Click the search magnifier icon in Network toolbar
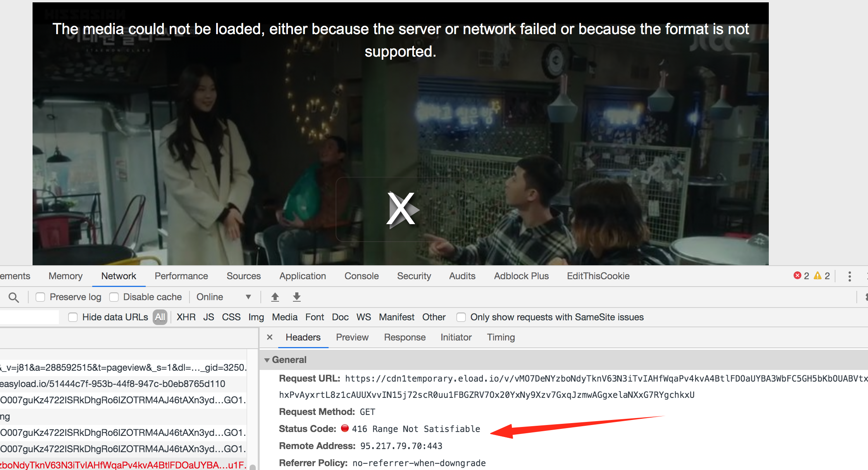Screen dimensions: 868x470 (14, 297)
